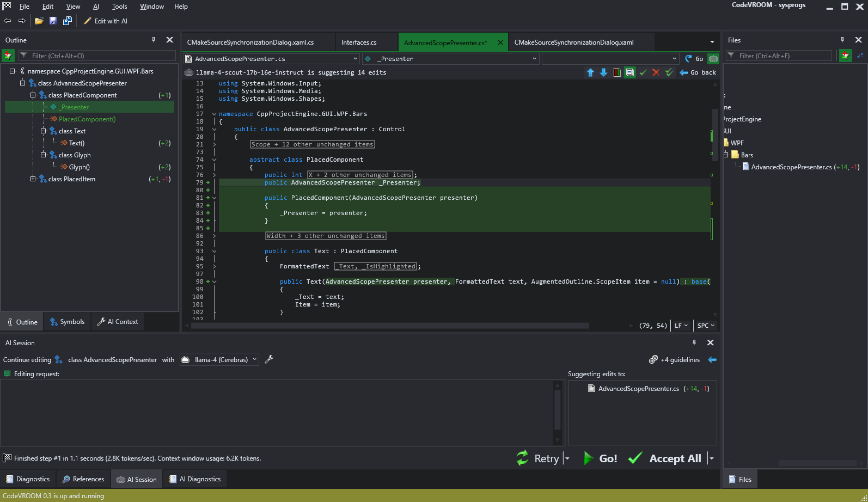Save the current file with the floppy icon
This screenshot has width=868, height=502.
point(53,21)
